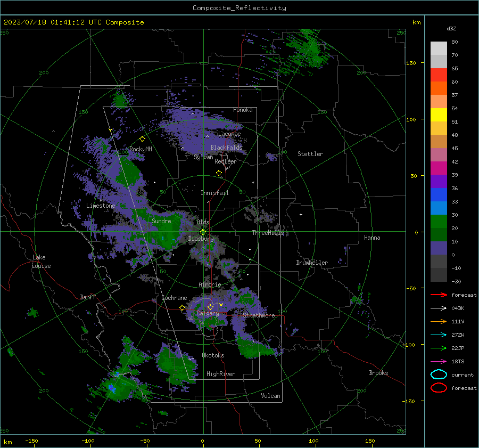
Task: Click the red forecast arrow in legend
Action: [x=439, y=295]
